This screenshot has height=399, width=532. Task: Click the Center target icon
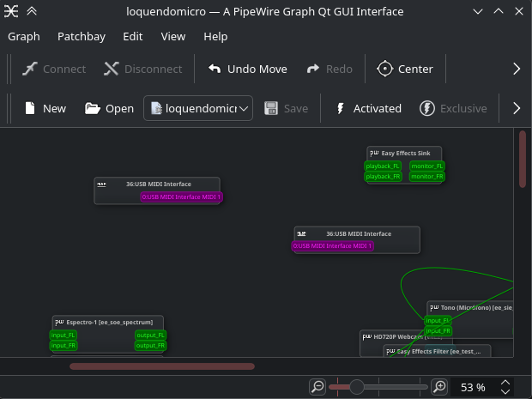(385, 69)
